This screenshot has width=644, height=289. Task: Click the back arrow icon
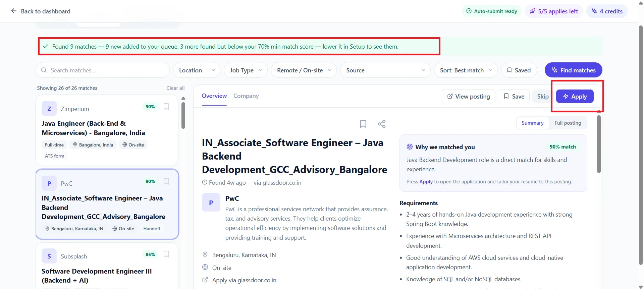click(14, 11)
